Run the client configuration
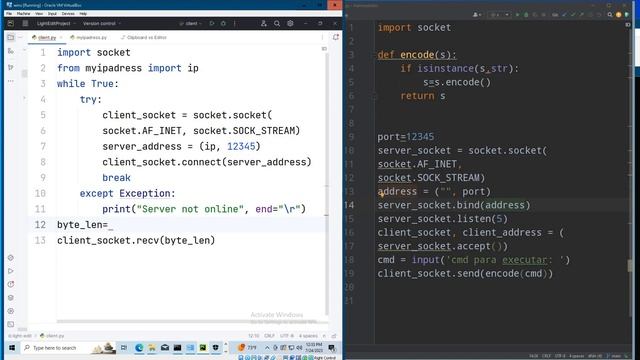The width and height of the screenshot is (640, 360). pyautogui.click(x=212, y=24)
